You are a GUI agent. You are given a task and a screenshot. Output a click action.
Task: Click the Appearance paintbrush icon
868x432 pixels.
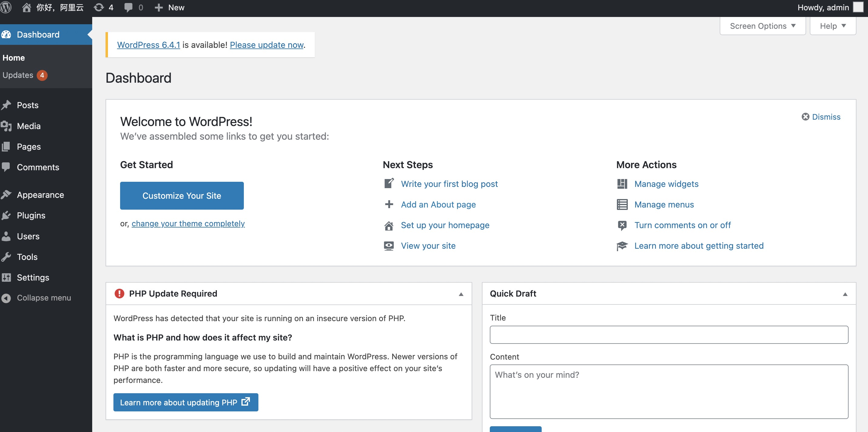pyautogui.click(x=6, y=194)
